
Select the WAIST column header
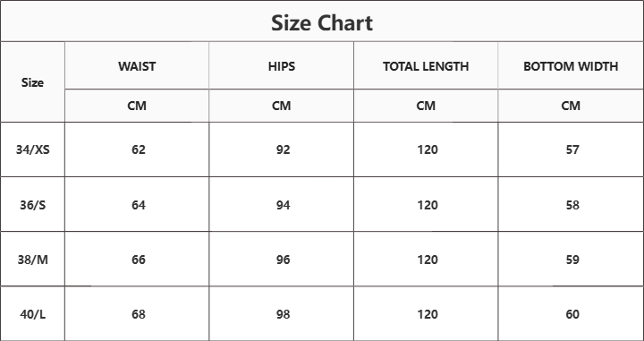click(137, 66)
